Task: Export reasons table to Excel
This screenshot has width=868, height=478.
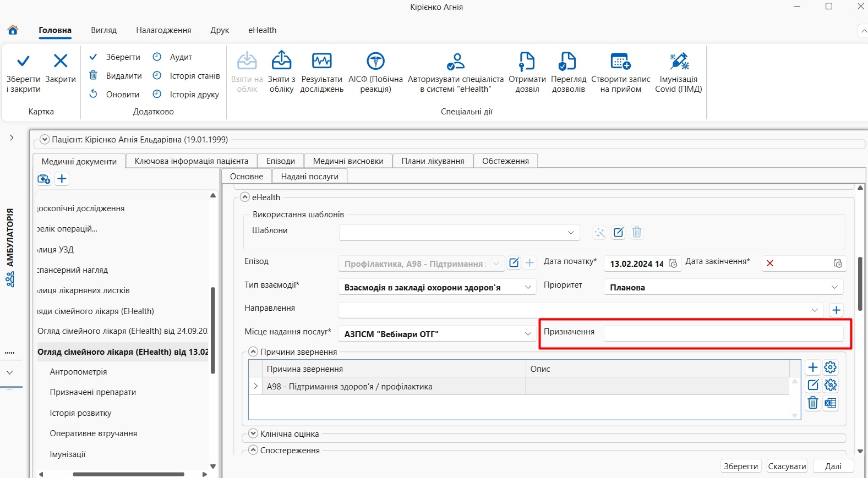Action: 831,403
